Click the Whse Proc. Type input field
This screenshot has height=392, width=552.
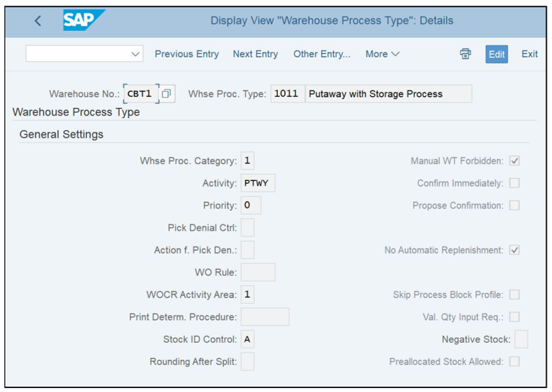click(286, 93)
